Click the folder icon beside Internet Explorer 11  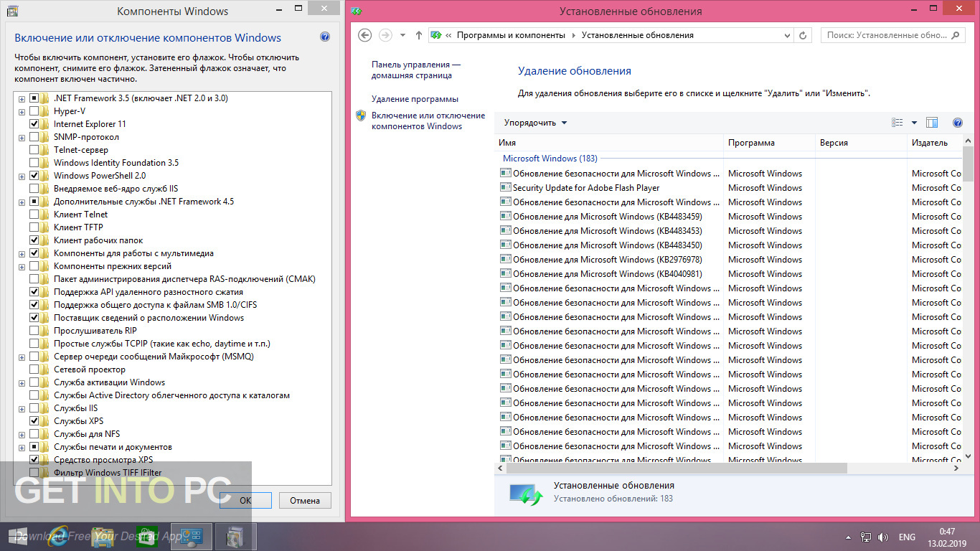coord(45,124)
